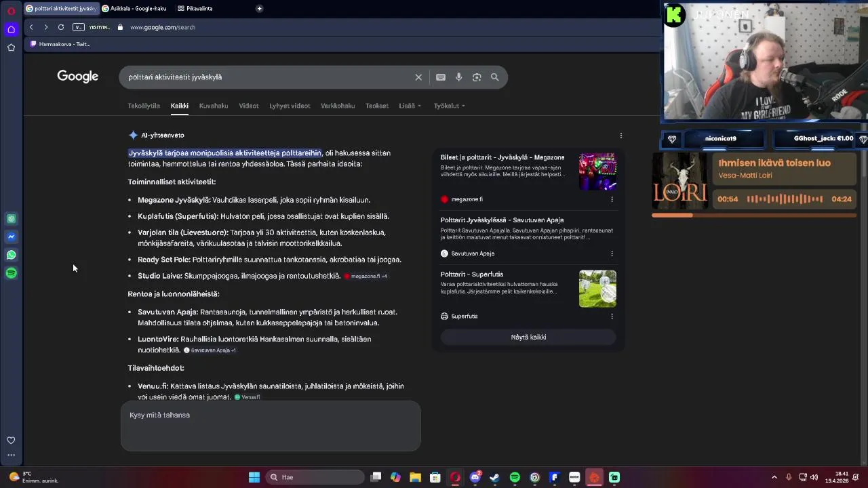Select the Teokset tab
This screenshot has height=488, width=868.
(377, 106)
